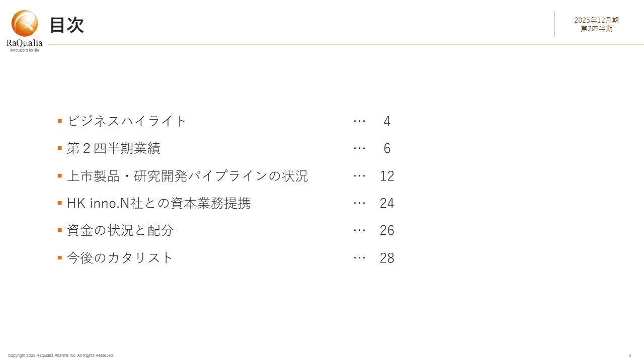Open the 今後のカタリスト entry
This screenshot has width=644, height=362.
coord(120,258)
